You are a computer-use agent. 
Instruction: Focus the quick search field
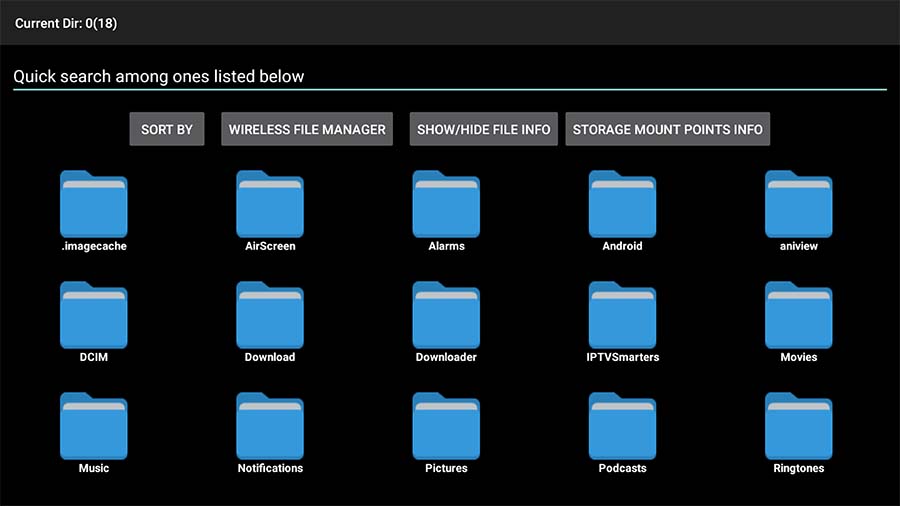[450, 77]
